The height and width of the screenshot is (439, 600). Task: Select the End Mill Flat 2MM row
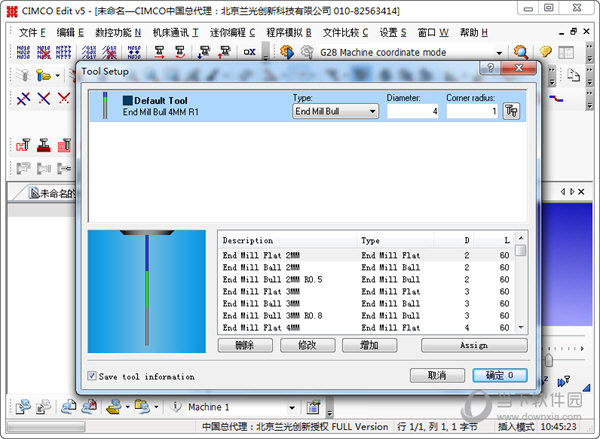click(367, 255)
